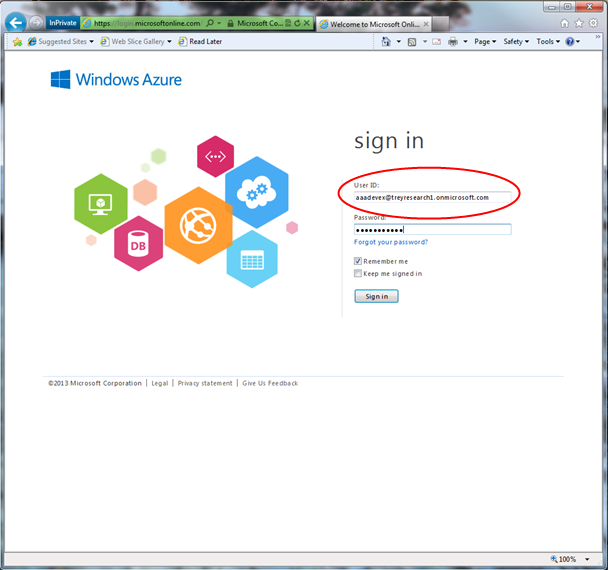
Task: Click the Print icon in command bar
Action: (x=453, y=41)
